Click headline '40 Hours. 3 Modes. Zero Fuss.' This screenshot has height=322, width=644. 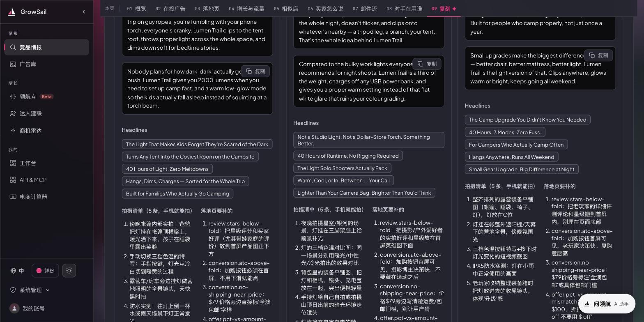[505, 132]
